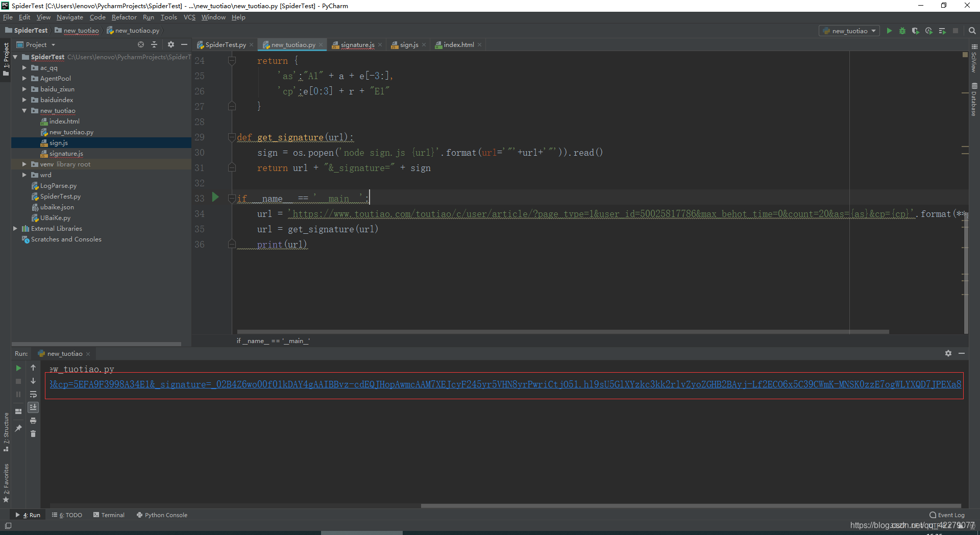Click the locate file target icon in Project panel
Viewport: 980px width, 535px height.
coord(141,44)
